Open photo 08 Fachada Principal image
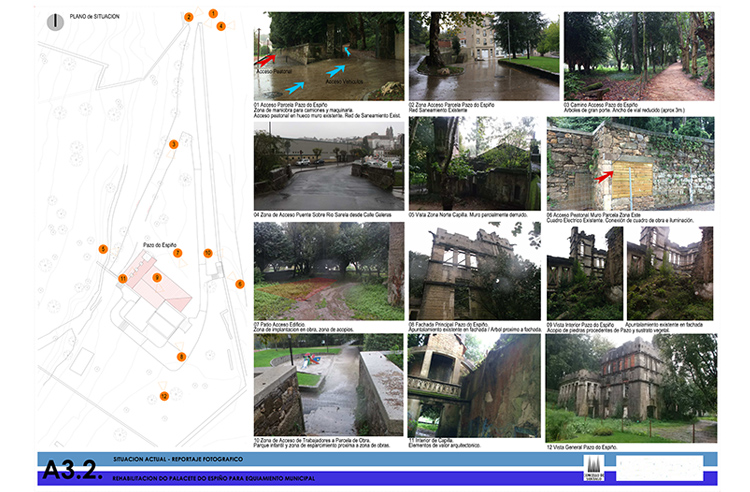 coord(474,272)
